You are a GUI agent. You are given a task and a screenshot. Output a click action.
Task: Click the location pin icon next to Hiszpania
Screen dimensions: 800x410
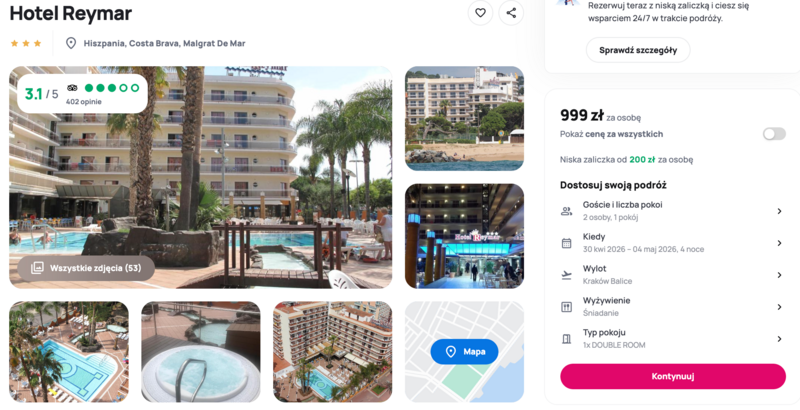[71, 43]
